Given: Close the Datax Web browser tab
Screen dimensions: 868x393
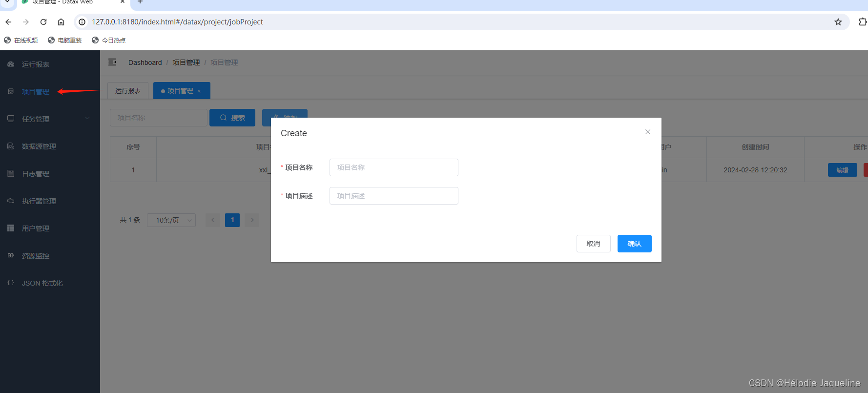Looking at the screenshot, I should [x=123, y=2].
